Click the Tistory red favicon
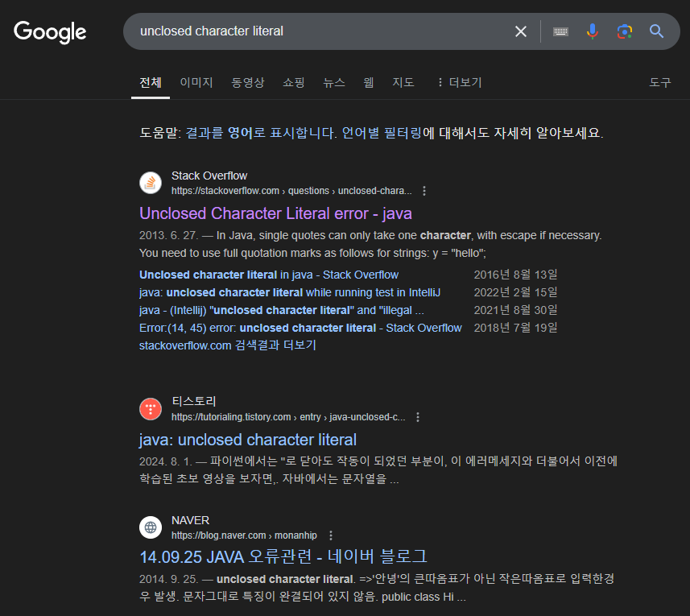This screenshot has height=616, width=690. click(x=151, y=409)
